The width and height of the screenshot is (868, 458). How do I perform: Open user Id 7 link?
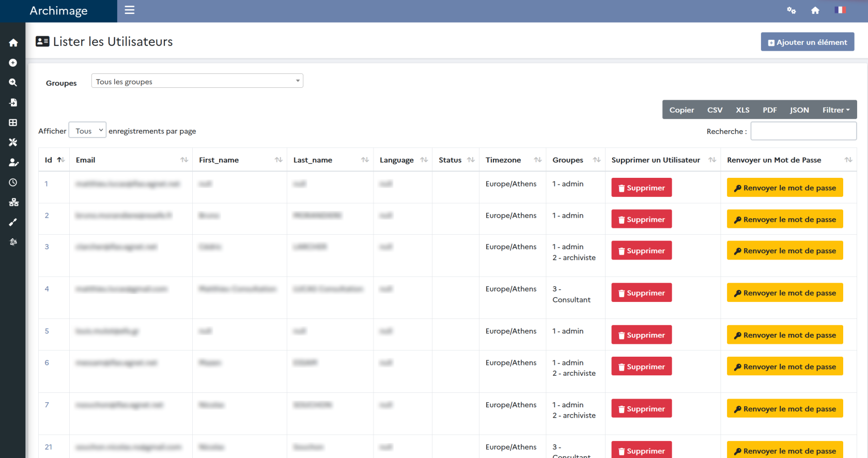point(47,405)
